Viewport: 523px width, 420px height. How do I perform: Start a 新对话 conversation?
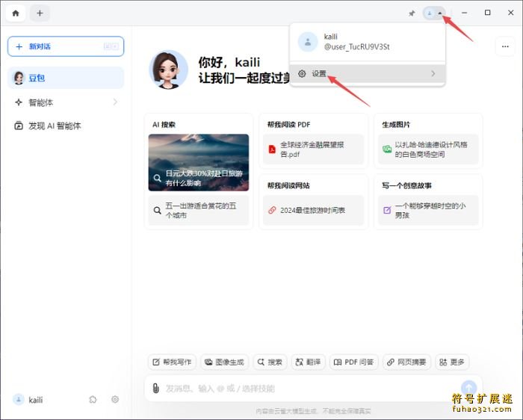[x=66, y=46]
